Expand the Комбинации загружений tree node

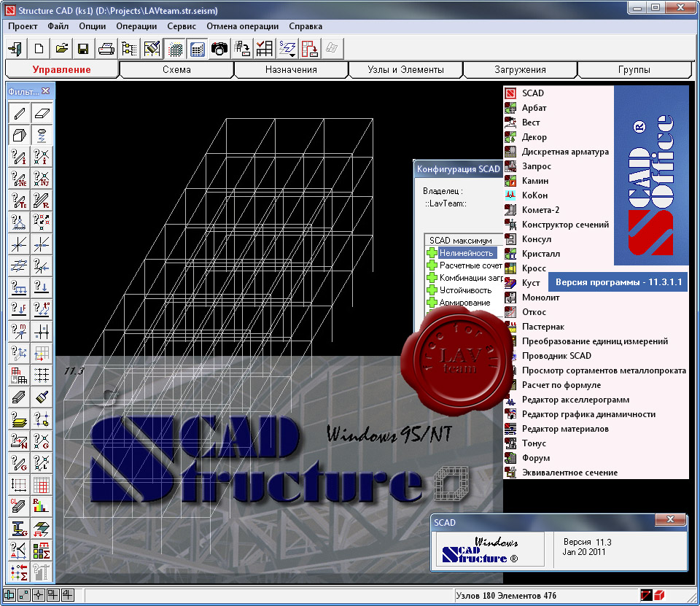pyautogui.click(x=431, y=278)
